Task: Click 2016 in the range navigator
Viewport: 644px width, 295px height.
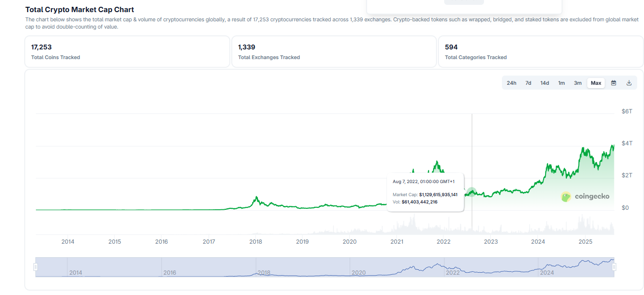Action: point(170,273)
